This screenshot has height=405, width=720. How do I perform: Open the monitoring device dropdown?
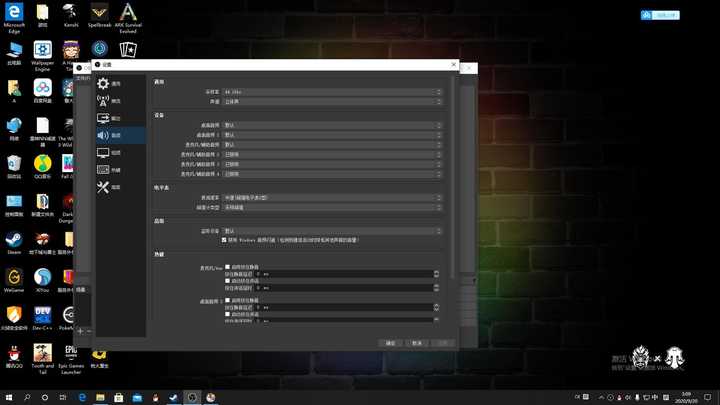pos(332,231)
